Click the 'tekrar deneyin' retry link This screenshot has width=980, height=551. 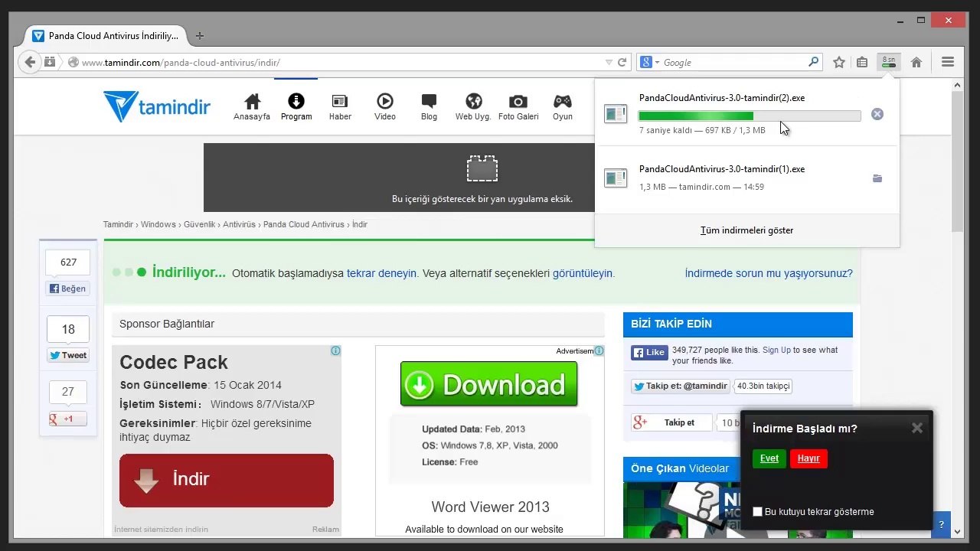pos(381,273)
